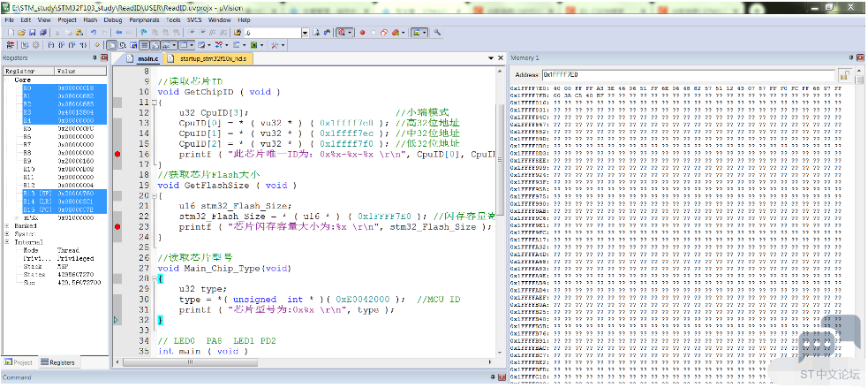Disable all breakpoints icon

(x=383, y=33)
